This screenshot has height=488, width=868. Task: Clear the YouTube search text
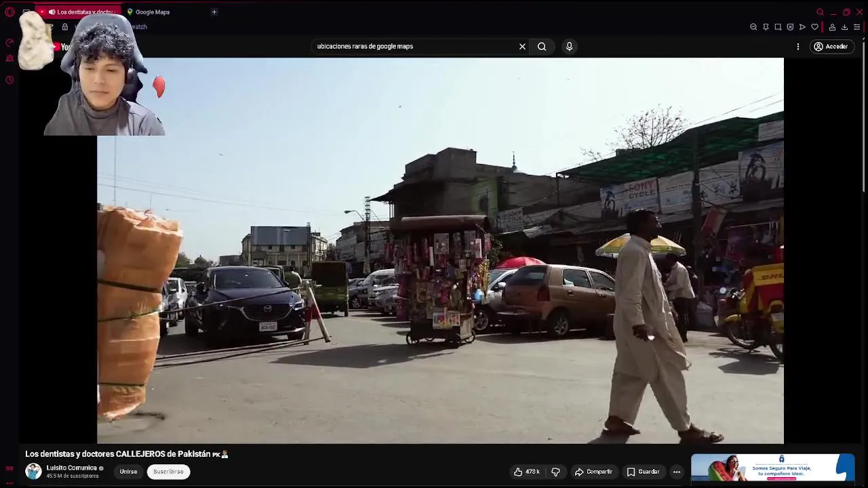pyautogui.click(x=522, y=46)
